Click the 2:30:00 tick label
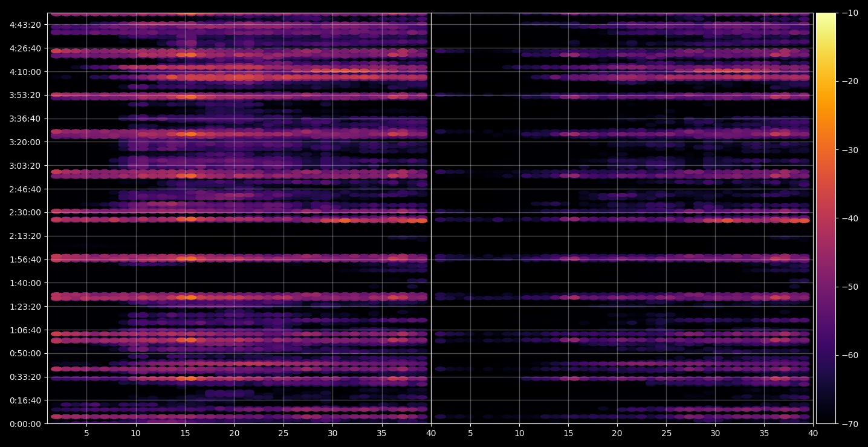 [25, 212]
